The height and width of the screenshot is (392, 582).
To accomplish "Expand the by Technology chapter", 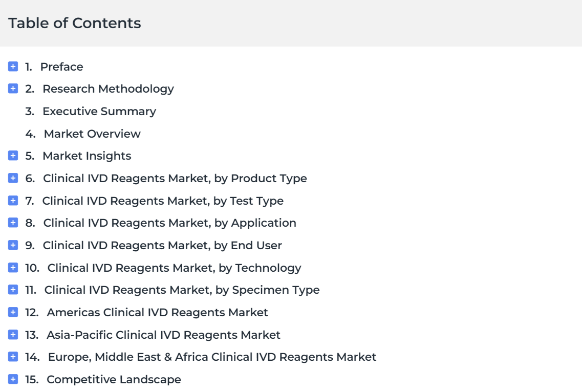I will pyautogui.click(x=13, y=268).
